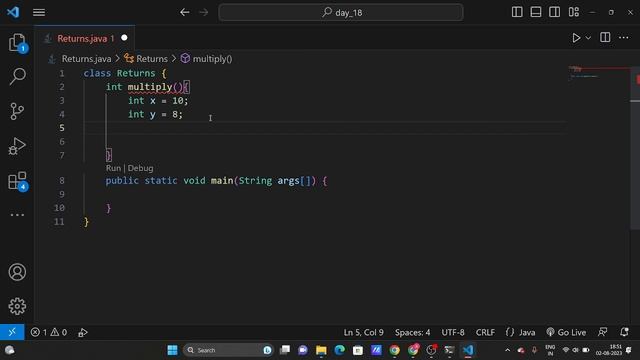This screenshot has height=360, width=640.
Task: Change indentation via Spaces: 4
Action: (412, 332)
